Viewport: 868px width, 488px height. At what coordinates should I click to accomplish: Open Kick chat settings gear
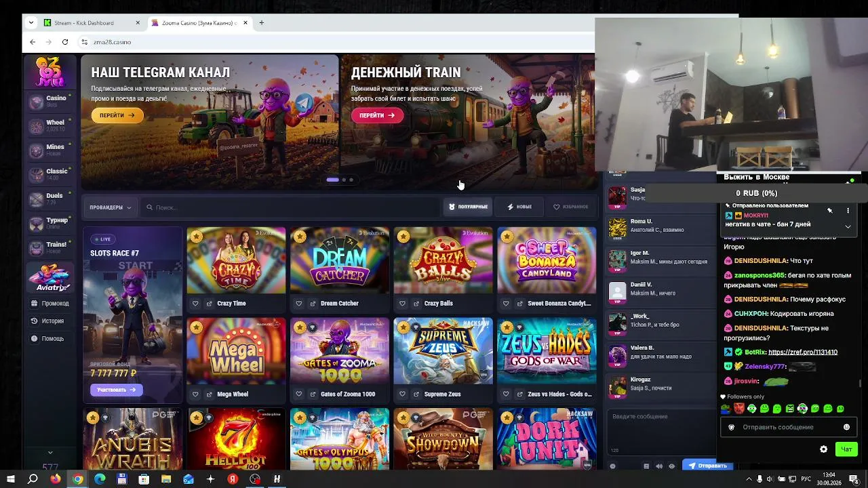tap(823, 449)
